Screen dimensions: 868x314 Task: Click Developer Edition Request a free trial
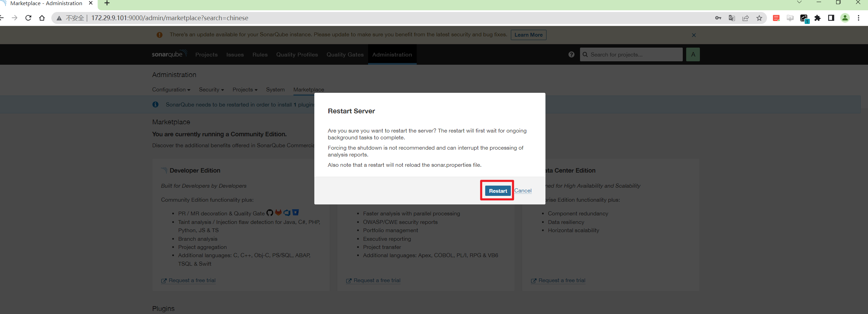pos(188,280)
